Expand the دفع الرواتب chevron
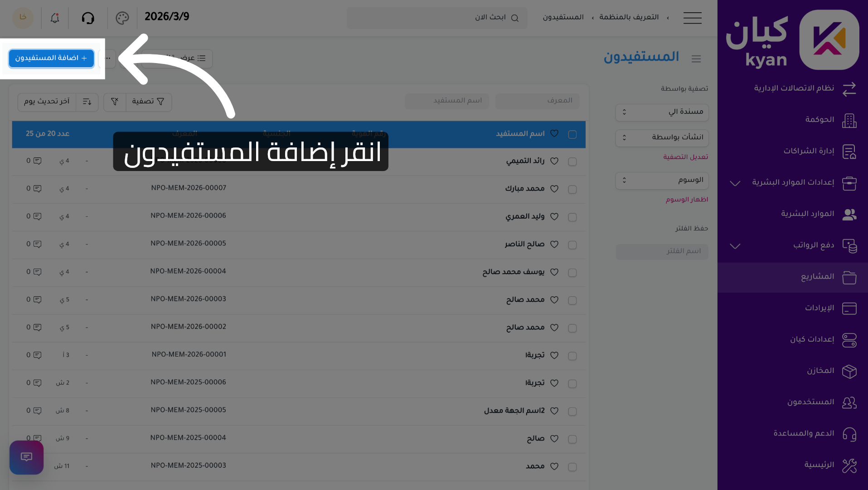This screenshot has width=868, height=490. (735, 246)
